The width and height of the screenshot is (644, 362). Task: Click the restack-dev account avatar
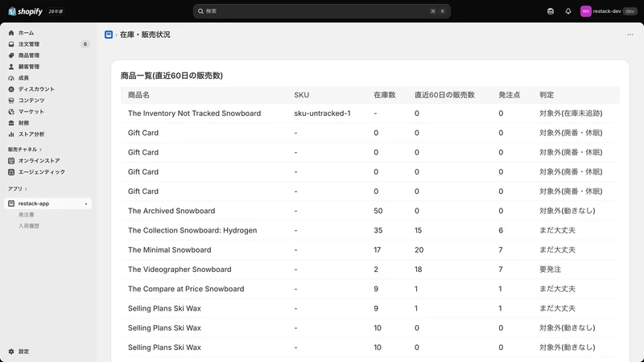pyautogui.click(x=586, y=11)
